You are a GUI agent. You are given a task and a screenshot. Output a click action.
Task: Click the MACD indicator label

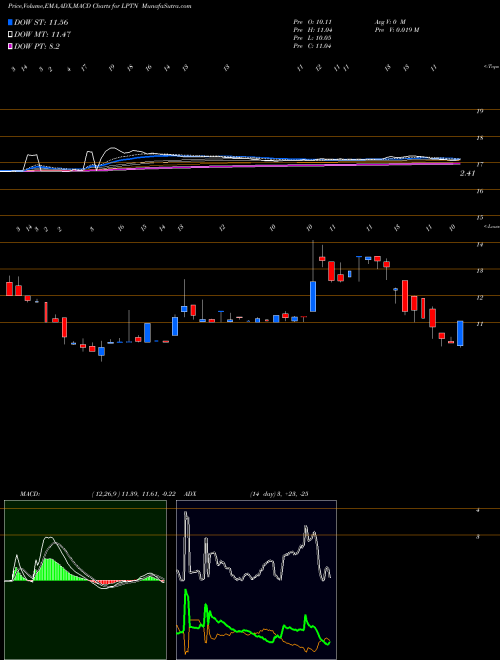[x=29, y=493]
